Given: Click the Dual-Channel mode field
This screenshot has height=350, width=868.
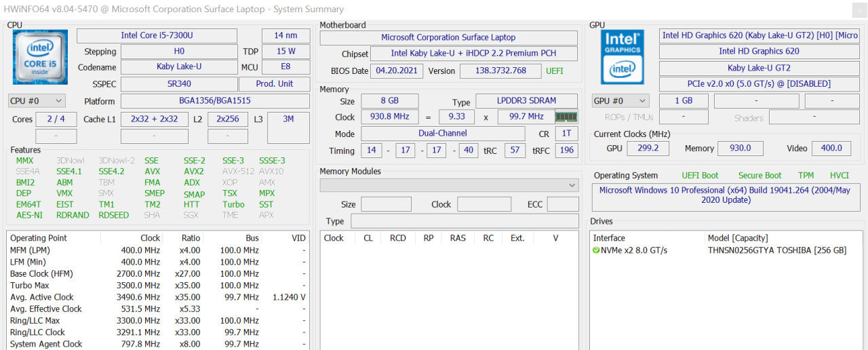Looking at the screenshot, I should tap(442, 134).
